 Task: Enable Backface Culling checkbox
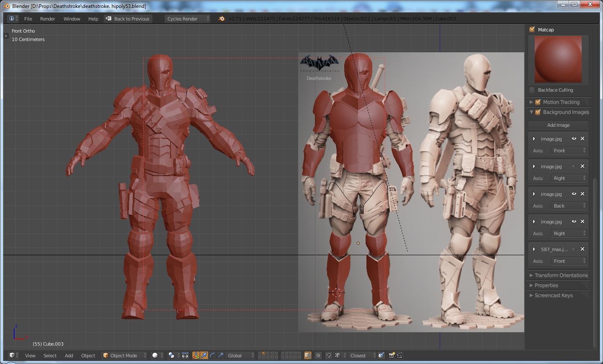coord(532,90)
